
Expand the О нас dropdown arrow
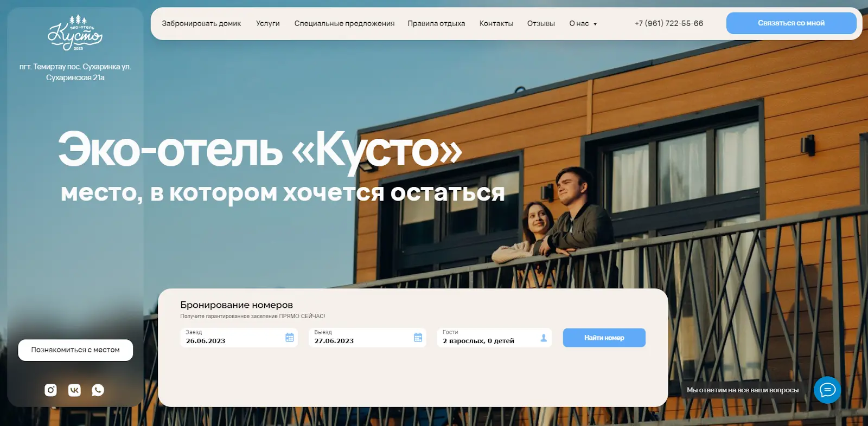tap(595, 24)
